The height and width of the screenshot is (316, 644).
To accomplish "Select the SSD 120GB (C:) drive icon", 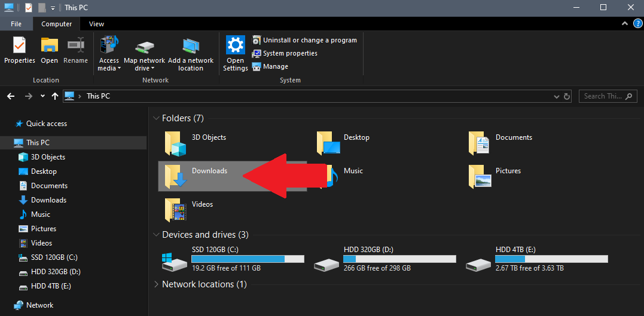I will (x=174, y=262).
